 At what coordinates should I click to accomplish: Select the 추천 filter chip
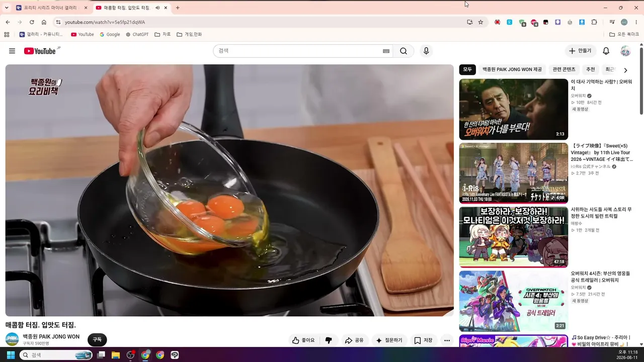[591, 69]
